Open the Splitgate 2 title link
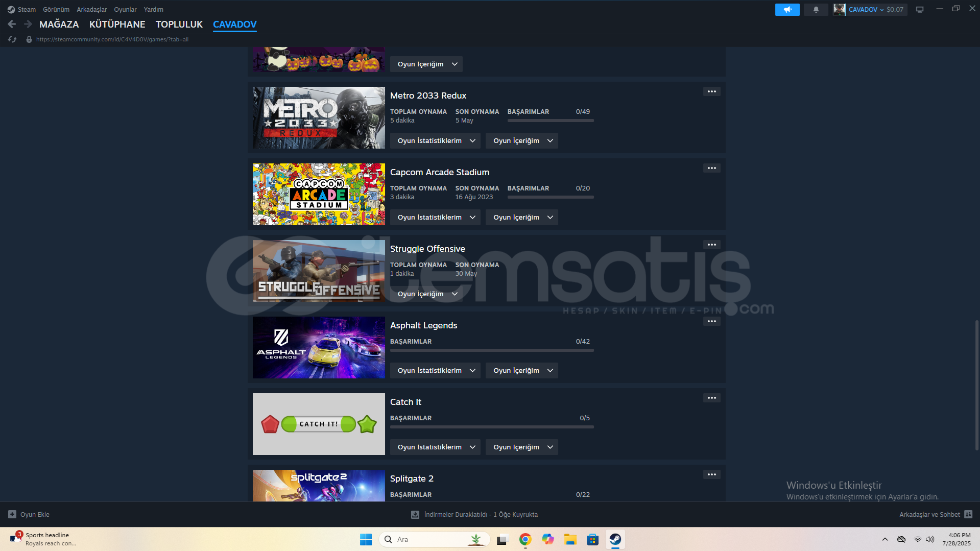Viewport: 980px width, 551px height. tap(412, 478)
